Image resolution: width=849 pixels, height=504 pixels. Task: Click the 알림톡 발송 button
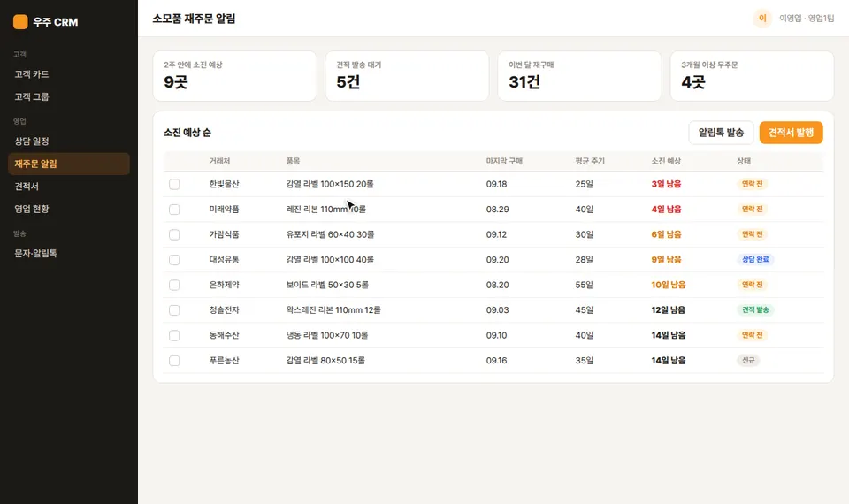click(x=721, y=133)
